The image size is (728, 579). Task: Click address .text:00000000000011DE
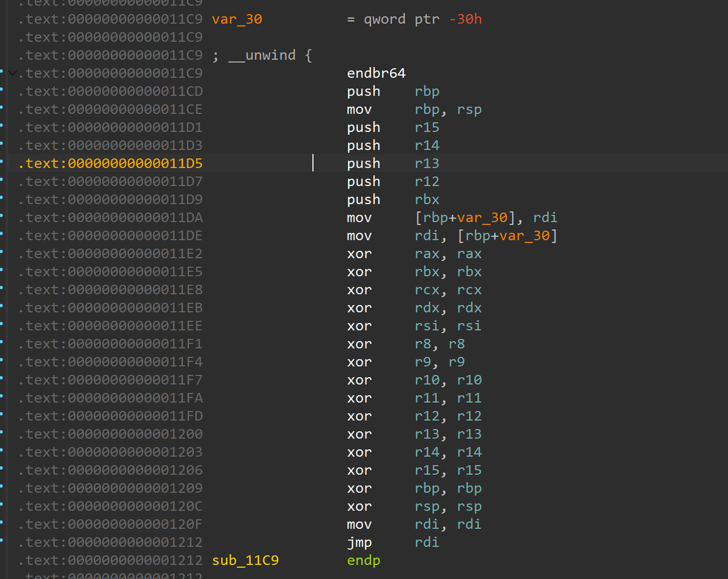[110, 236]
